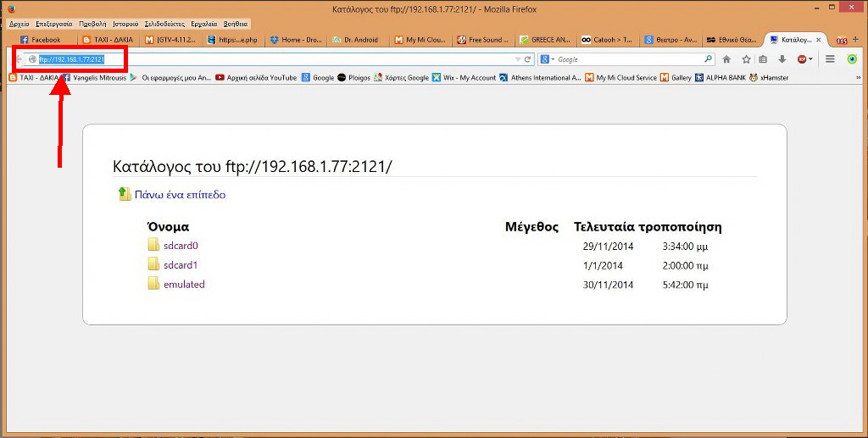Open the emulated folder link
This screenshot has width=868, height=438.
click(184, 285)
